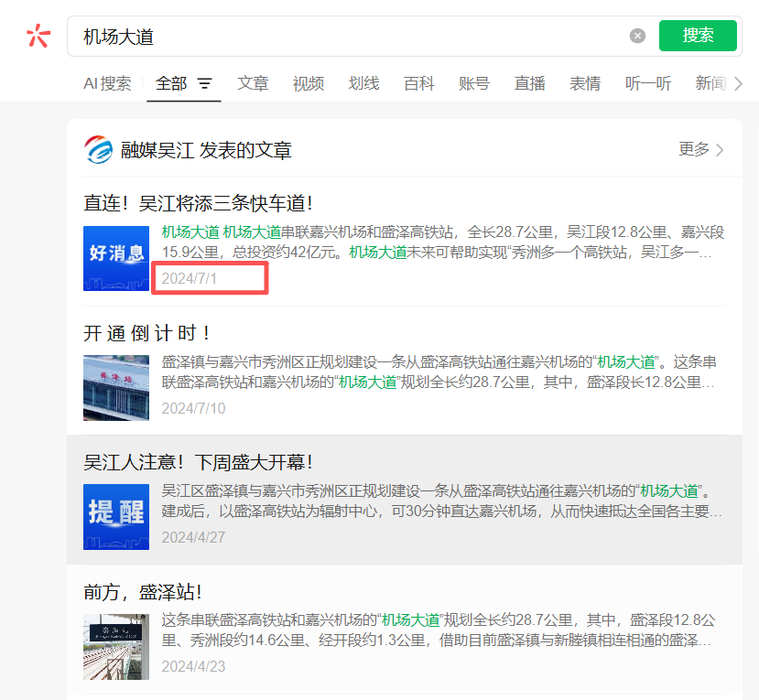Viewport: 759px width, 700px height.
Task: Click the 好消息 article thumbnail
Action: coord(115,259)
